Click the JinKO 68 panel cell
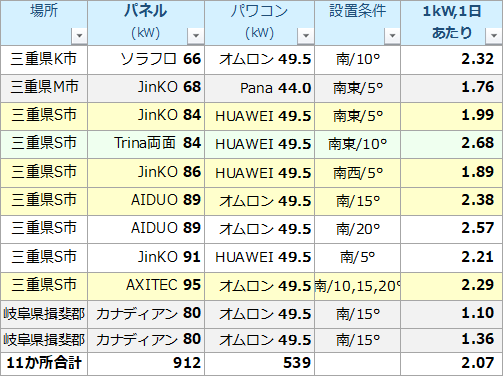This screenshot has height=377, width=504. (x=146, y=88)
